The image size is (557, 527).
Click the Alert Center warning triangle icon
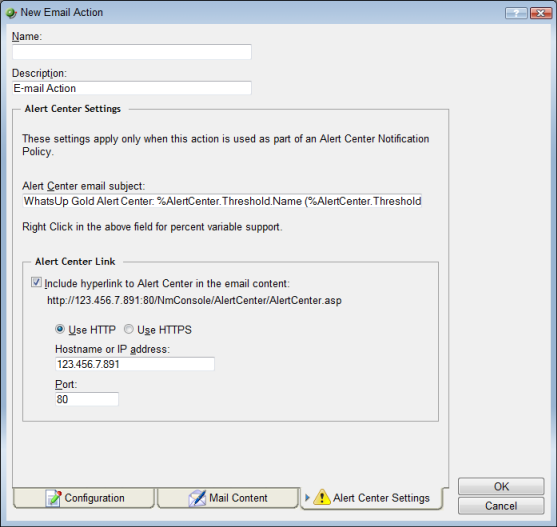click(322, 497)
